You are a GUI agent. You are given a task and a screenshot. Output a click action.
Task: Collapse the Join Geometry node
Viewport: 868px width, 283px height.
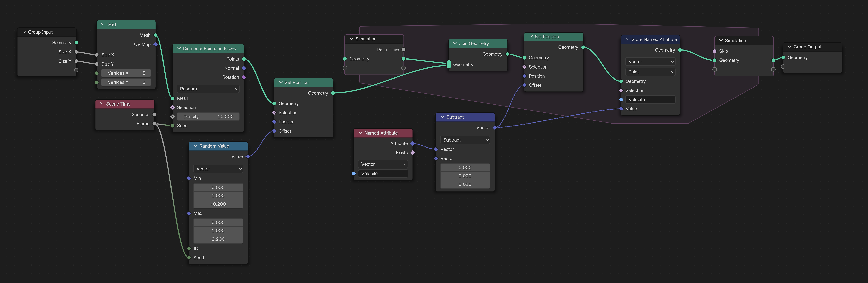455,43
